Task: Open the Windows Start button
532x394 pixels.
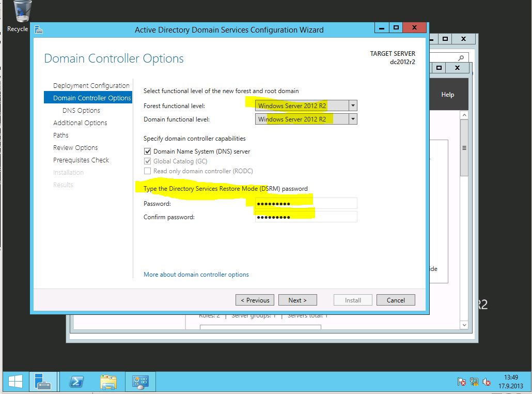Action: [x=15, y=382]
